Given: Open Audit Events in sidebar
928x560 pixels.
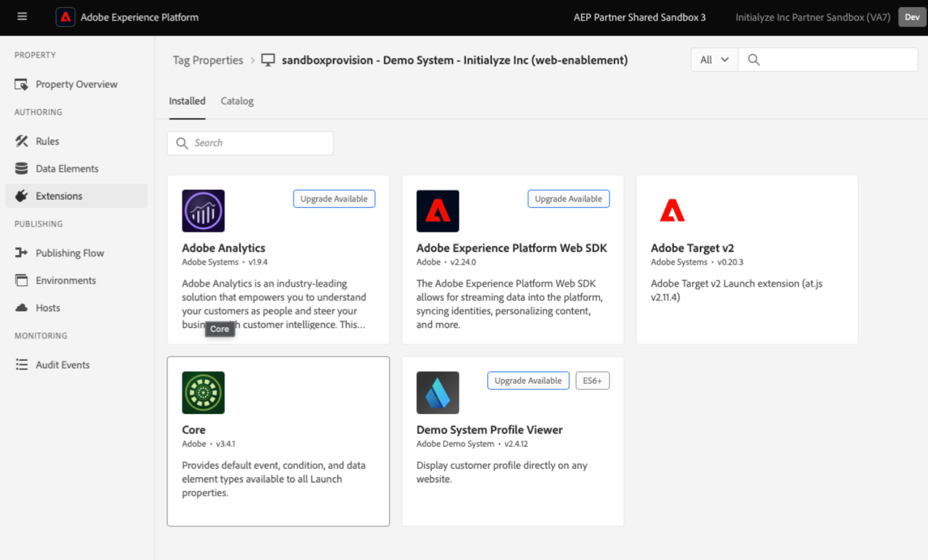Looking at the screenshot, I should (77, 364).
